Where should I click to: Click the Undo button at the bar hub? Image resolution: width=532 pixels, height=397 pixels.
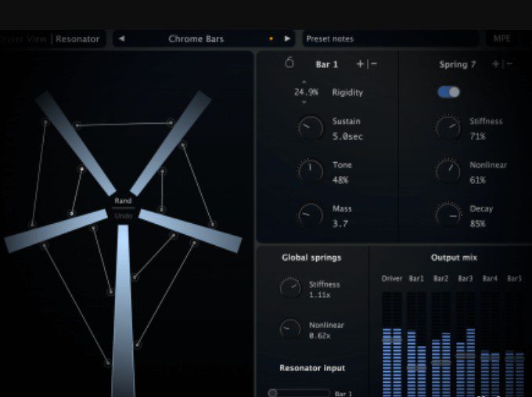(x=123, y=215)
